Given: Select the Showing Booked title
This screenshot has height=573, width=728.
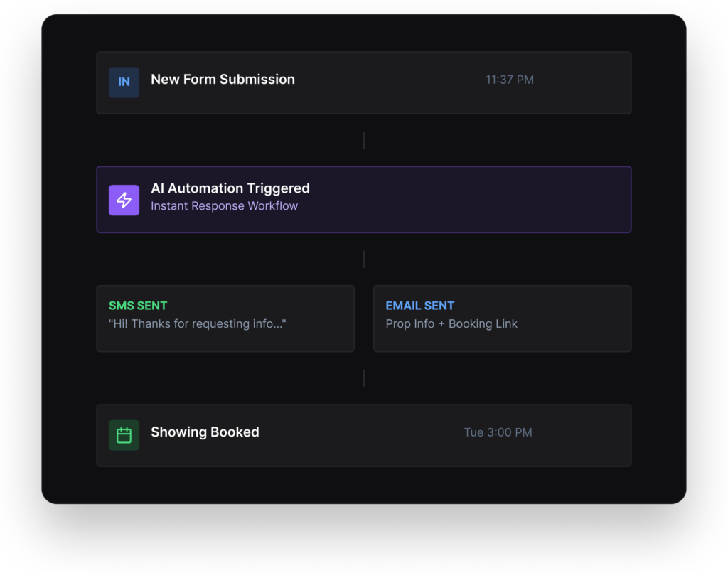Looking at the screenshot, I should [x=205, y=432].
